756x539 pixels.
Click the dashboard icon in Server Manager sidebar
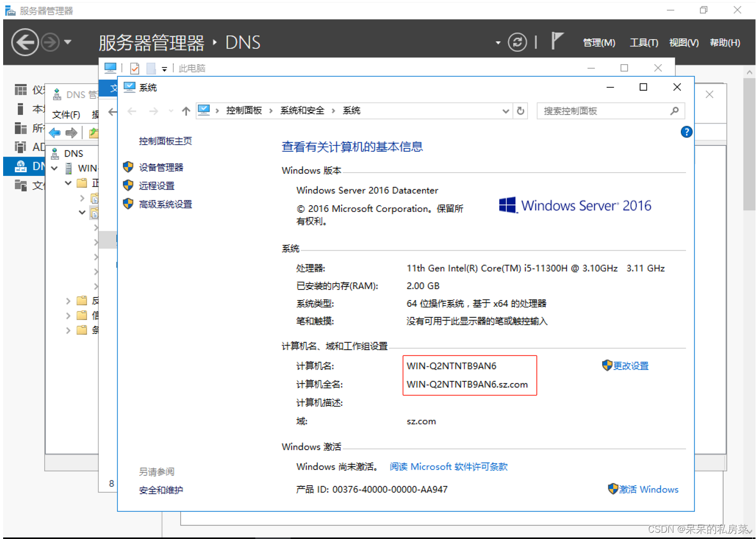(21, 90)
